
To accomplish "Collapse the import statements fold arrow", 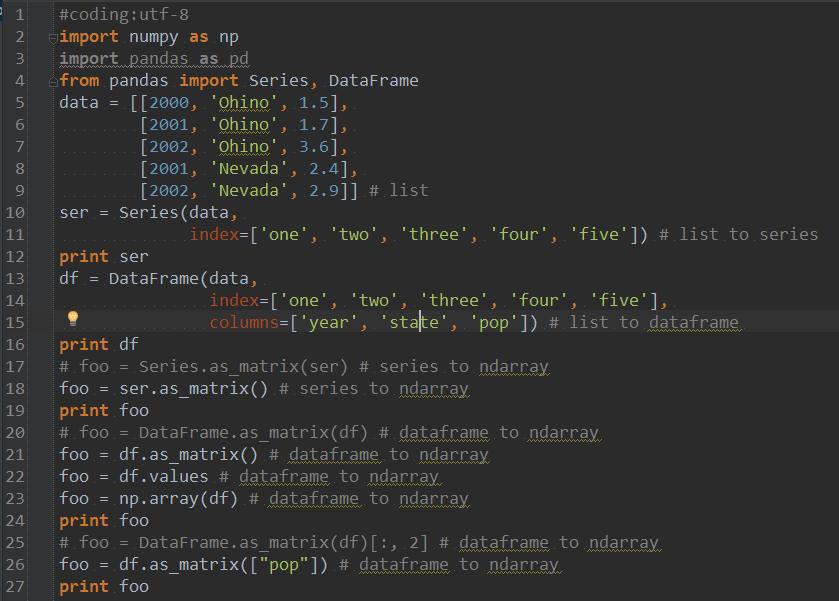I will click(x=55, y=36).
